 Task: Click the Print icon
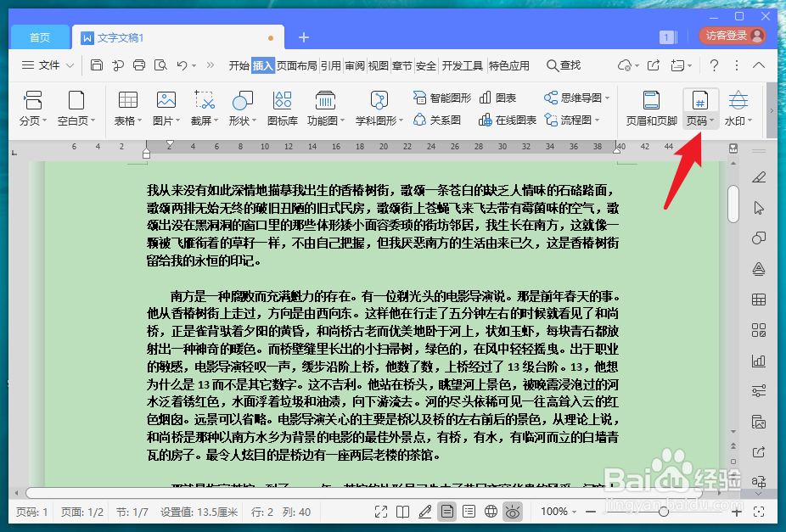pos(139,65)
